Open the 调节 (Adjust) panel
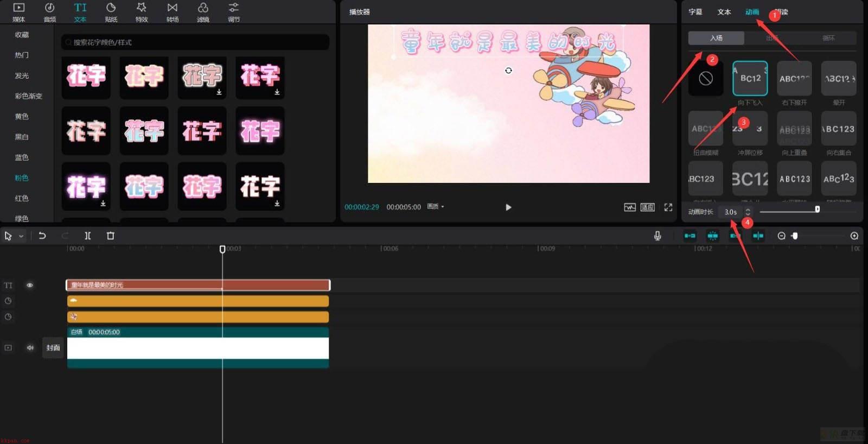This screenshot has height=444, width=868. click(234, 12)
